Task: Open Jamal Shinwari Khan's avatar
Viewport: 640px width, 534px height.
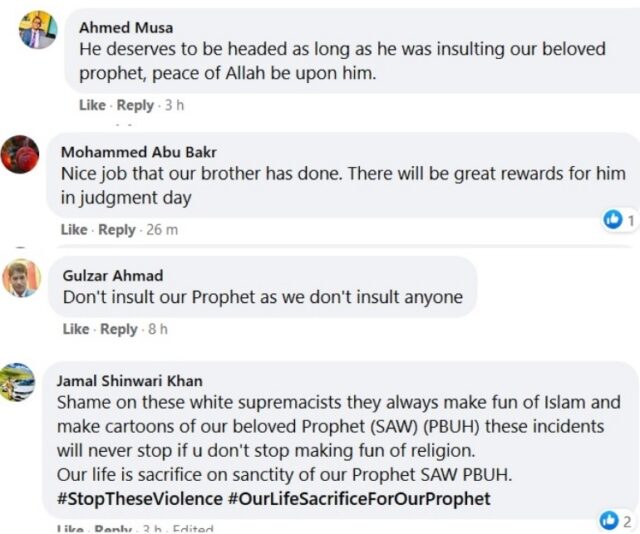Action: coord(18,382)
